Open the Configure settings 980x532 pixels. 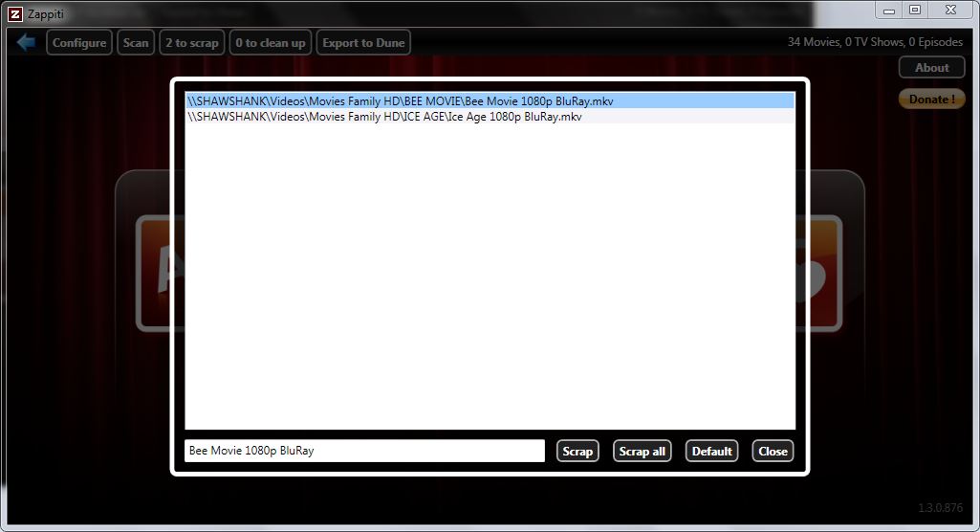[79, 42]
